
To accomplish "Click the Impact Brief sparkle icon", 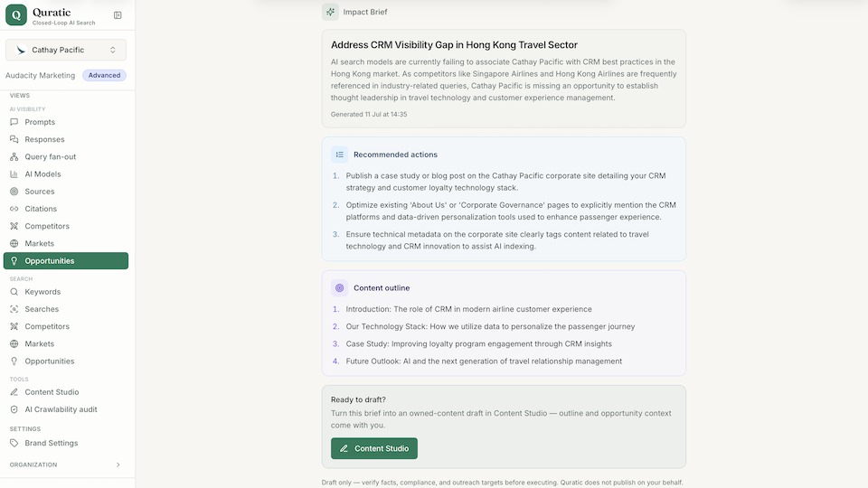I will tap(331, 12).
